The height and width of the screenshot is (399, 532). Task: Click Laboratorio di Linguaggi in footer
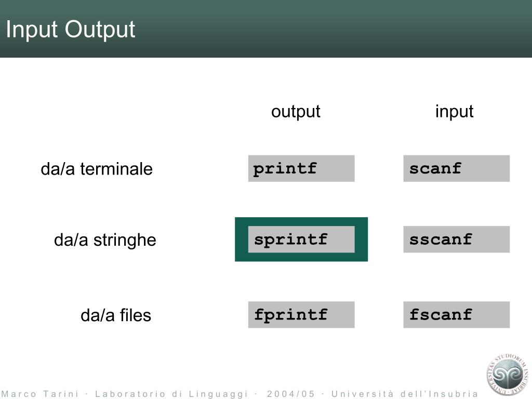pyautogui.click(x=171, y=394)
